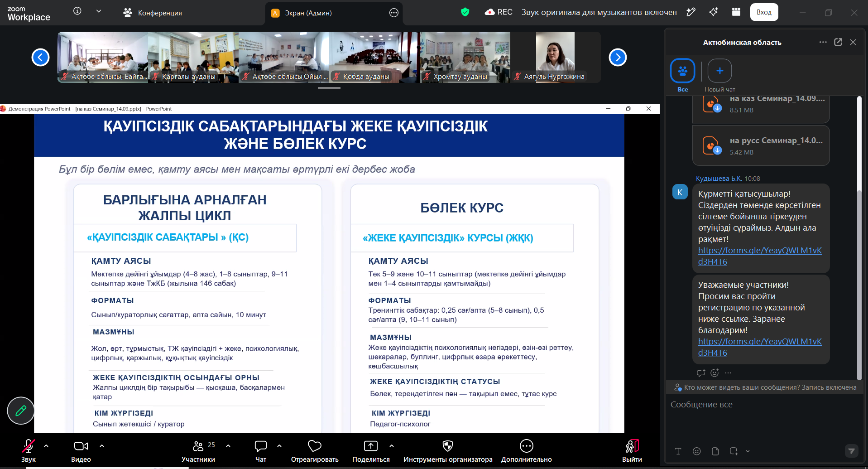The height and width of the screenshot is (469, 868).
Task: Expand participants options arrow
Action: pos(228,446)
